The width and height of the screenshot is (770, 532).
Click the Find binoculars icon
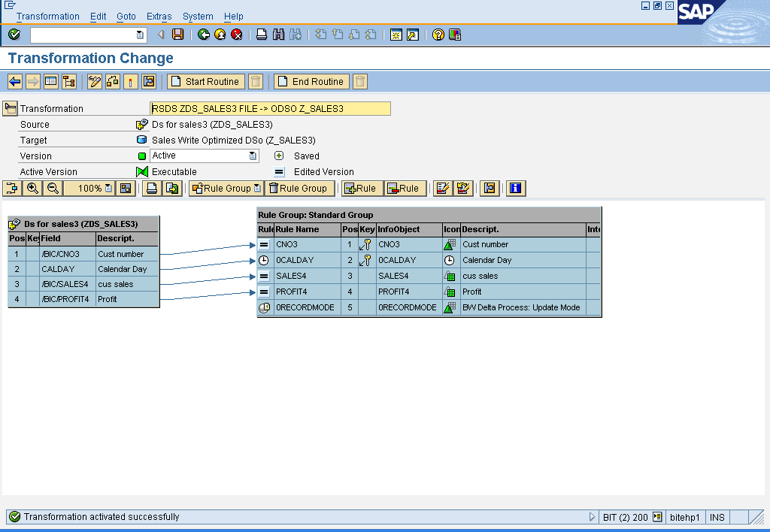pos(278,35)
